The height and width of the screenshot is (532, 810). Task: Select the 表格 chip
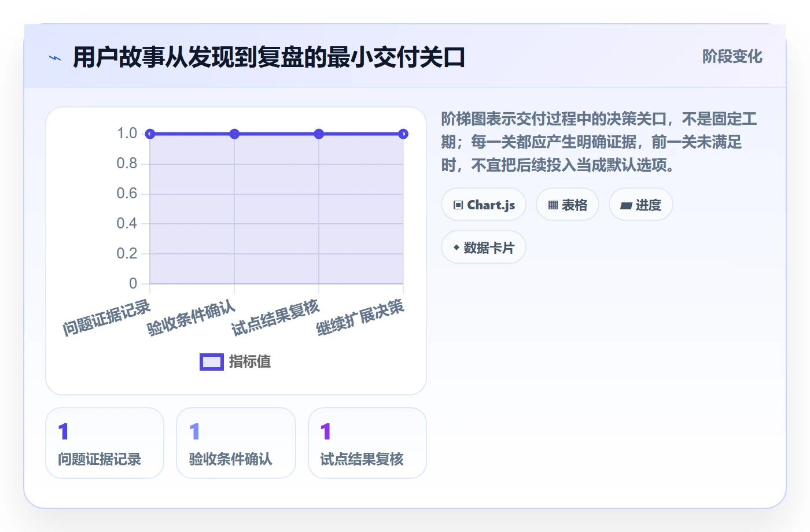pyautogui.click(x=568, y=205)
